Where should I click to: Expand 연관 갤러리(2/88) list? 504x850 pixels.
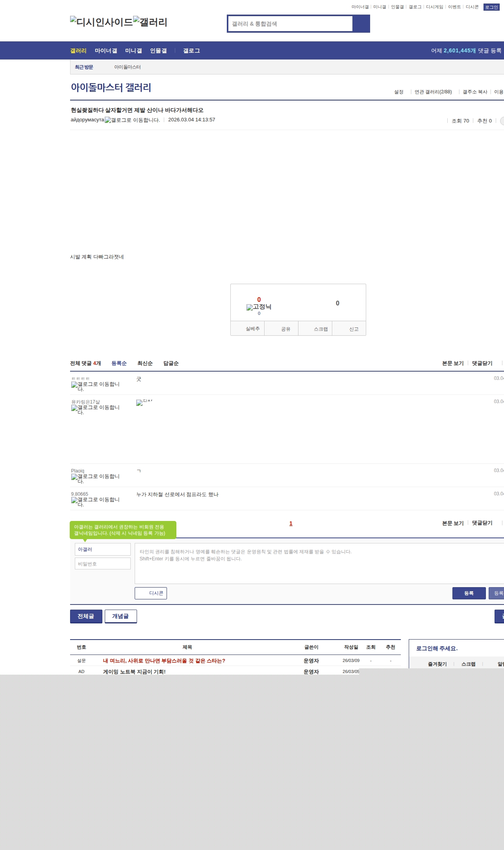pyautogui.click(x=433, y=92)
